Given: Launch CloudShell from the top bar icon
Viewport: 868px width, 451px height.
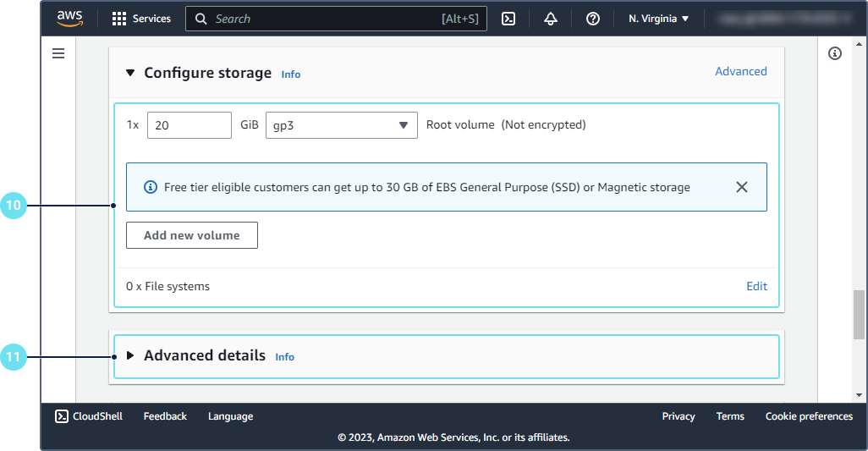Looking at the screenshot, I should [x=508, y=19].
